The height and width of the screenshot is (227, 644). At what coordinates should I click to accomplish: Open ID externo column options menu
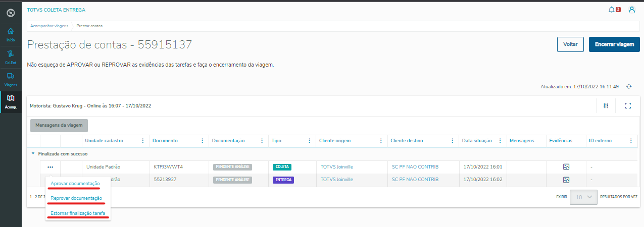click(631, 141)
